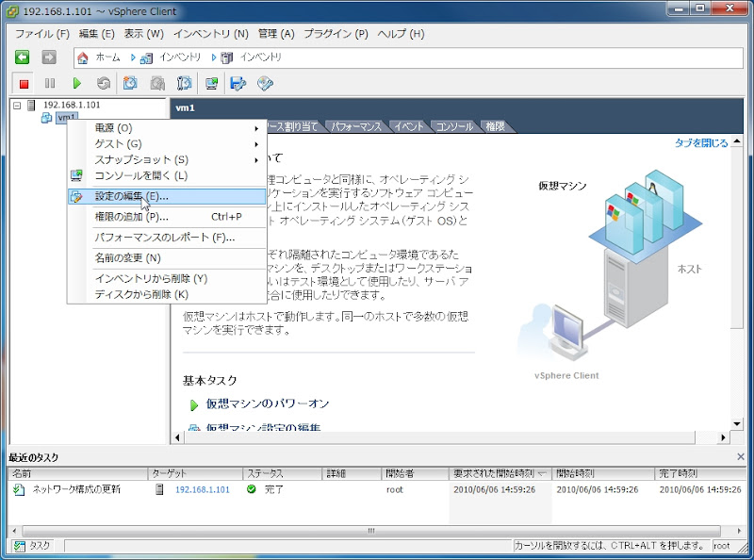Click the edit settings icon in menu

pos(76,196)
